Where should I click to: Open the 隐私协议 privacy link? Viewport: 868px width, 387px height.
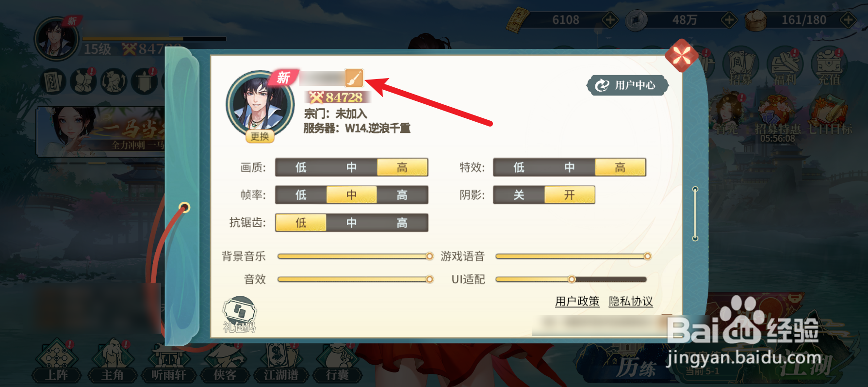(631, 302)
